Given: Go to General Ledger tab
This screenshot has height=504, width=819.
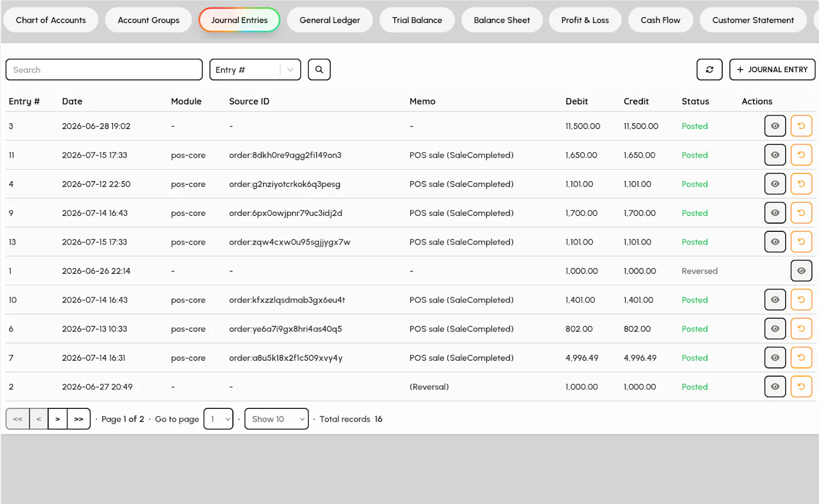Looking at the screenshot, I should [330, 20].
